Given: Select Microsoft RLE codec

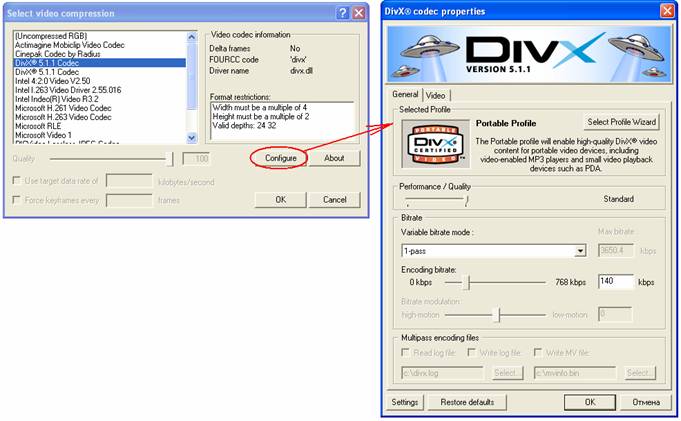Looking at the screenshot, I should (100, 126).
